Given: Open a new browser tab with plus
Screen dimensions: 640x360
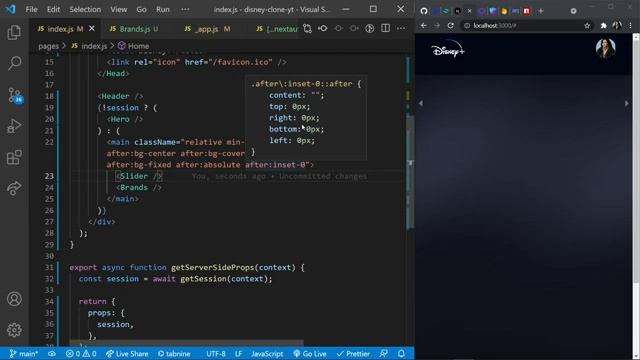Looking at the screenshot, I should click(541, 11).
